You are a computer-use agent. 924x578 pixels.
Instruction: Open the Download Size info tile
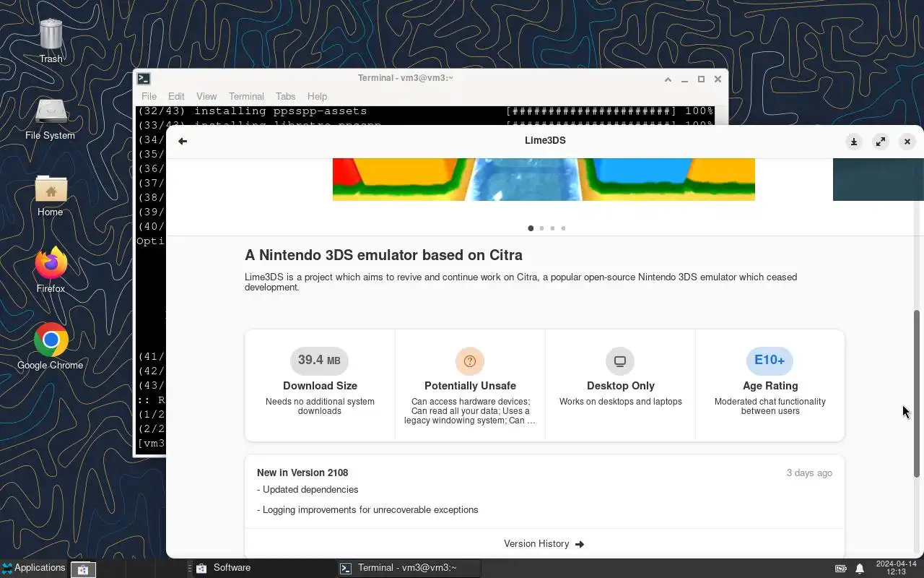(320, 385)
